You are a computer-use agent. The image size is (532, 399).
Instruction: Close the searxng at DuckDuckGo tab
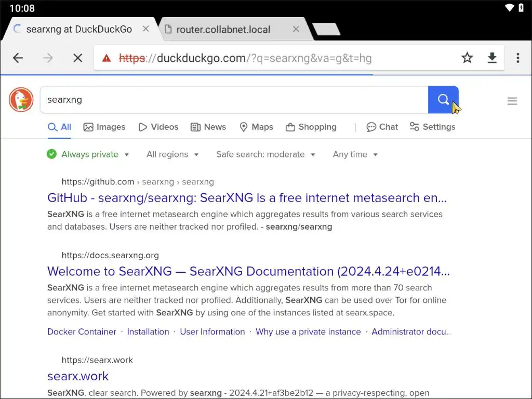pos(146,29)
